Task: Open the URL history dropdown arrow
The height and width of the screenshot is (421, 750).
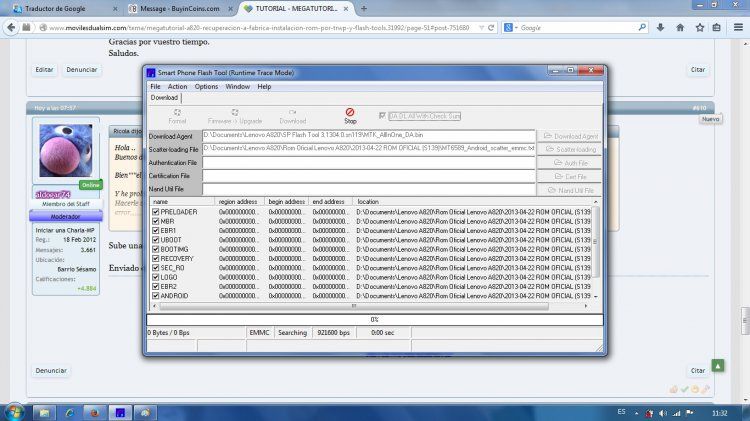Action: click(x=481, y=28)
